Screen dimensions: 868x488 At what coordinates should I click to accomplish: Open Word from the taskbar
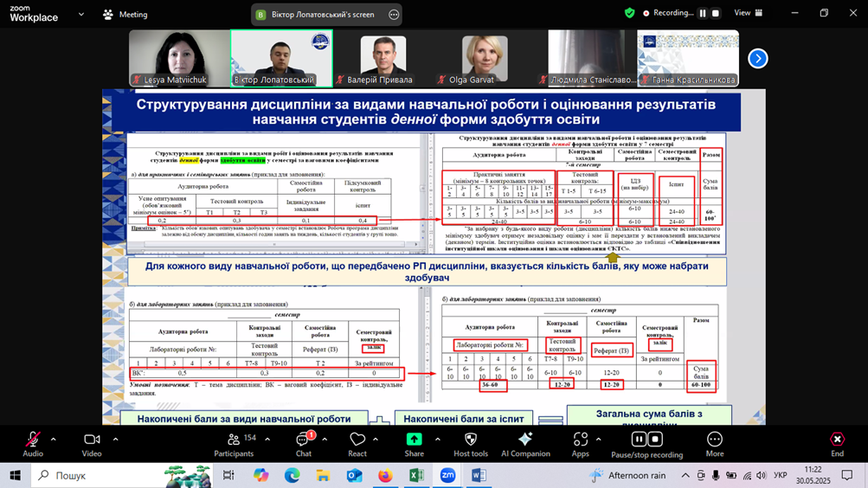tap(479, 475)
